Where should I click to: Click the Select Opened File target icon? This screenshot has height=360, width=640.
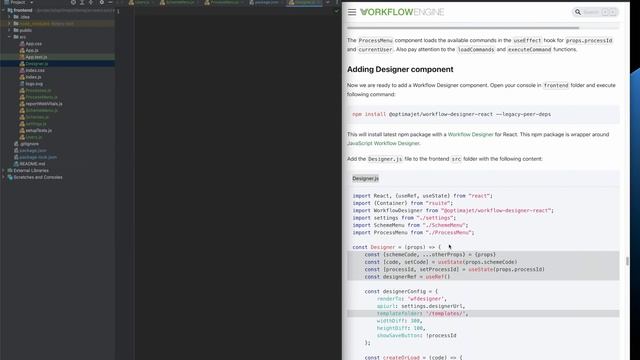(73, 2)
